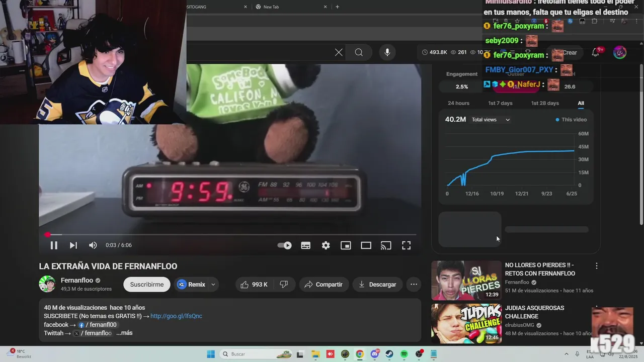Screen dimensions: 644x362
Task: Expand the Remix dropdown arrow
Action: [x=213, y=285]
